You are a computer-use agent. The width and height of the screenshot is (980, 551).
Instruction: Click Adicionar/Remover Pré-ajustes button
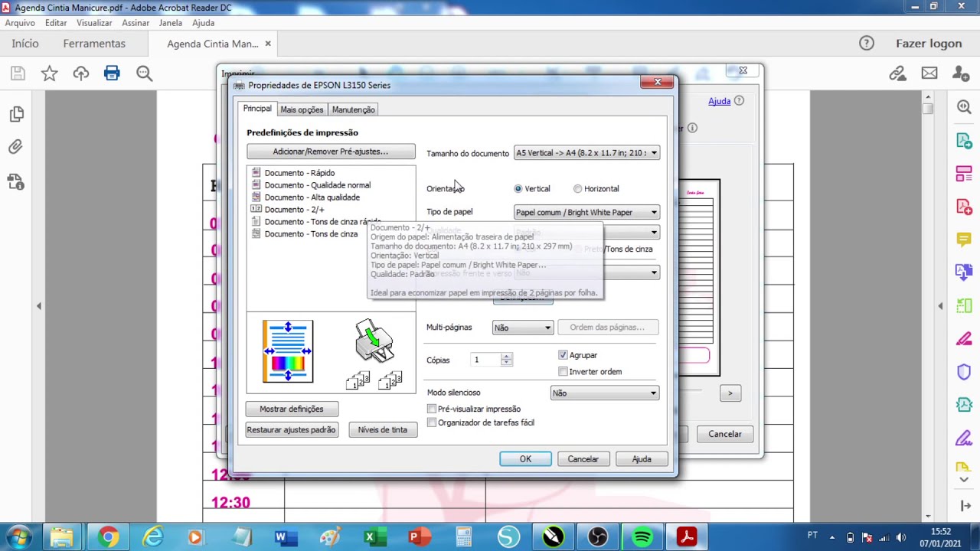click(331, 152)
